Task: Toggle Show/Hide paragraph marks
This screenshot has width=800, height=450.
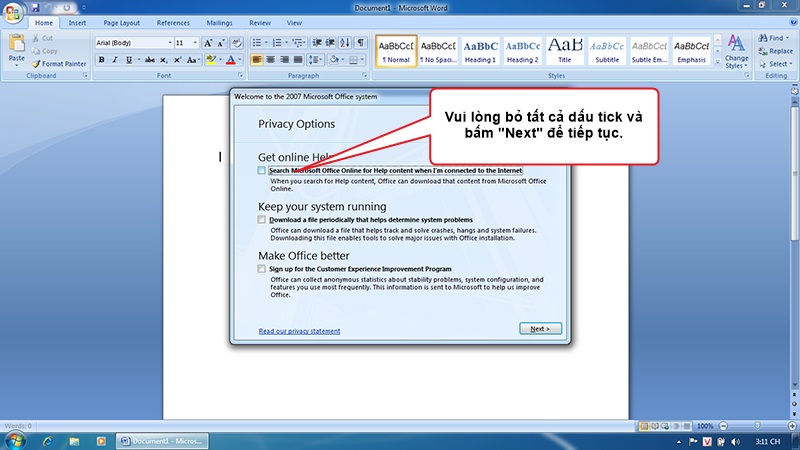Action: [x=361, y=43]
